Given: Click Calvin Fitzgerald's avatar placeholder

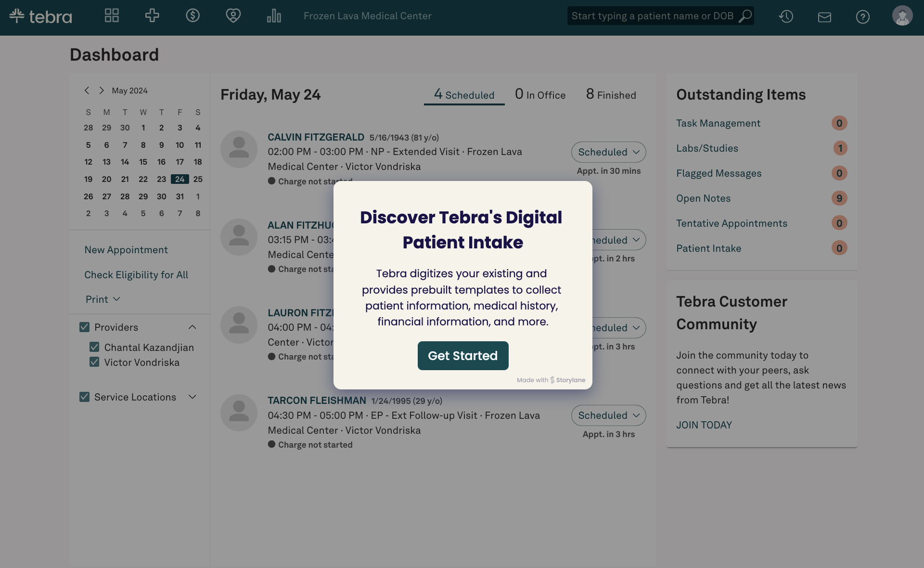Looking at the screenshot, I should 239,149.
